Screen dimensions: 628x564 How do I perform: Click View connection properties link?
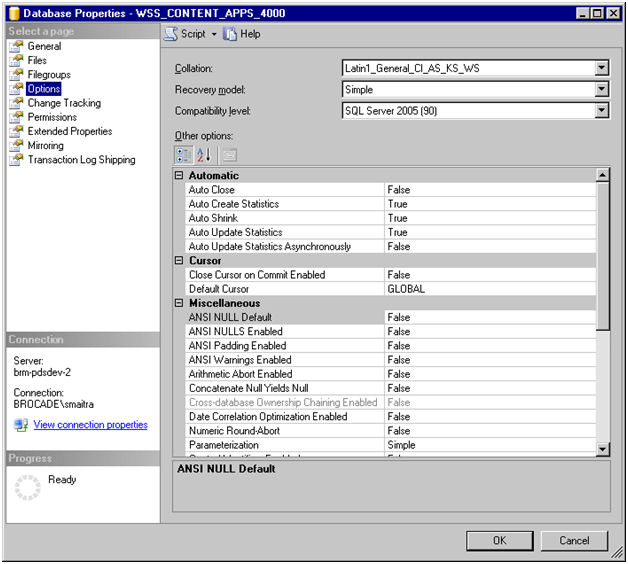point(90,425)
